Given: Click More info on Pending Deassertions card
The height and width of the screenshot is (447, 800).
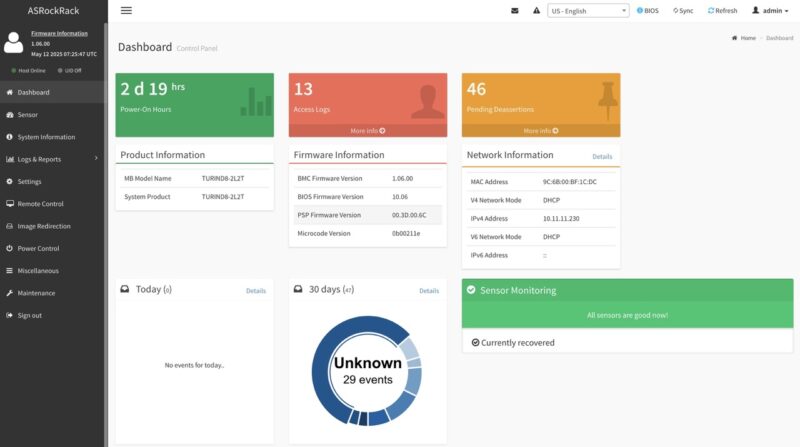Looking at the screenshot, I should pyautogui.click(x=541, y=131).
